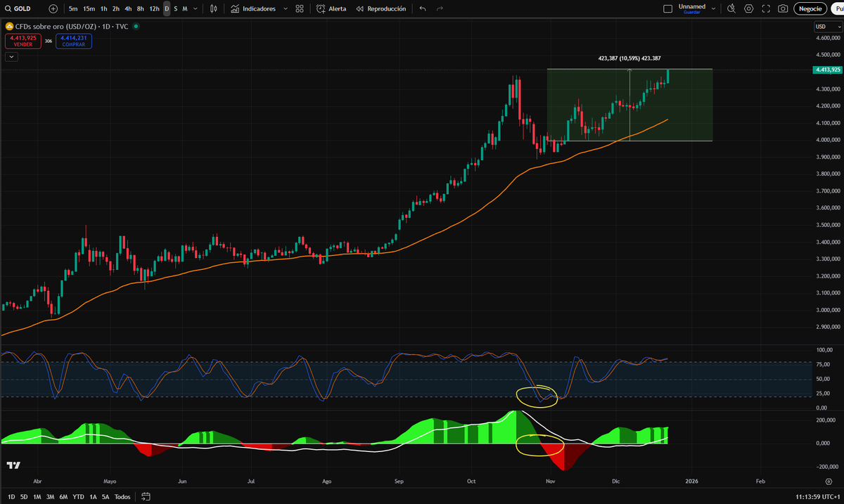Image resolution: width=844 pixels, height=504 pixels.
Task: Click the 306 spread value
Action: pyautogui.click(x=49, y=41)
